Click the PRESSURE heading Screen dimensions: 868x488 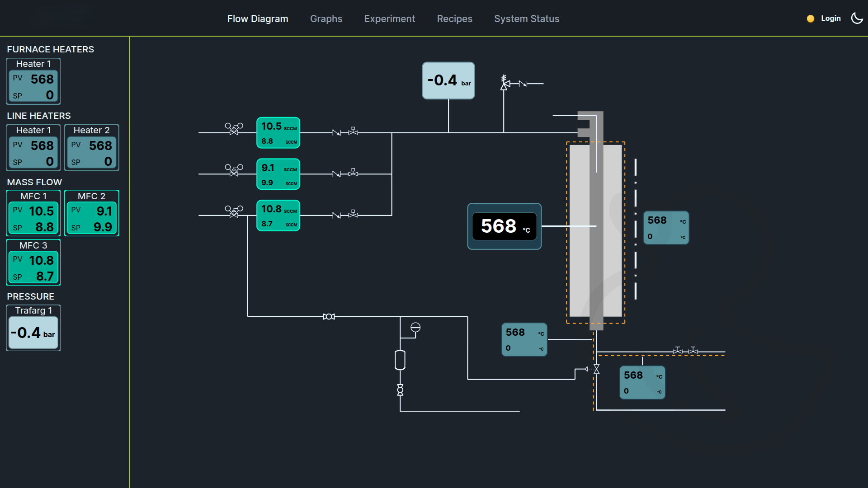point(30,296)
